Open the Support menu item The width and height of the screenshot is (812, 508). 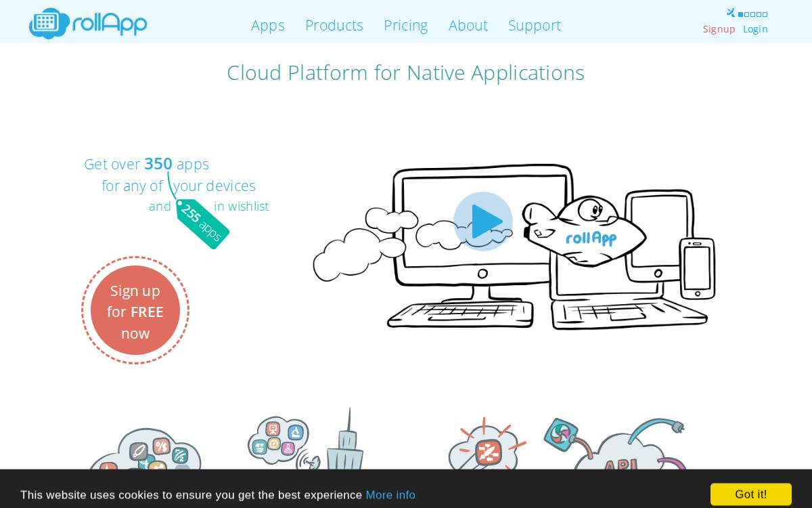[535, 25]
